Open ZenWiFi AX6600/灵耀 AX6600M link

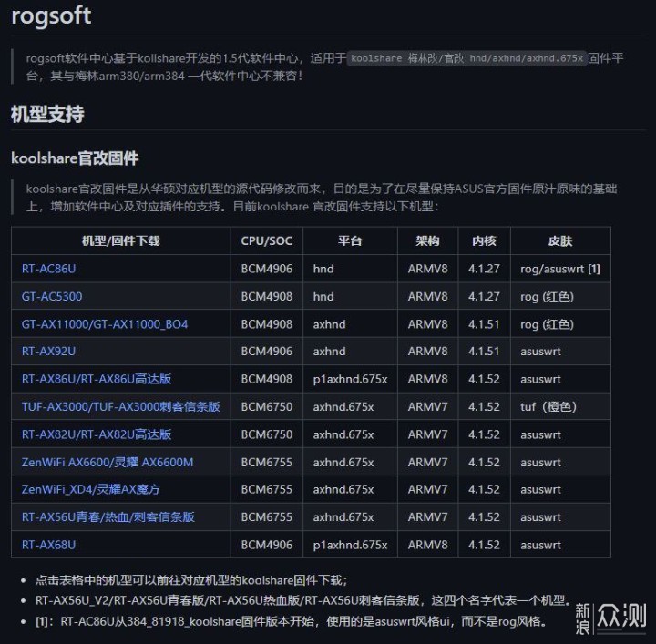(108, 462)
